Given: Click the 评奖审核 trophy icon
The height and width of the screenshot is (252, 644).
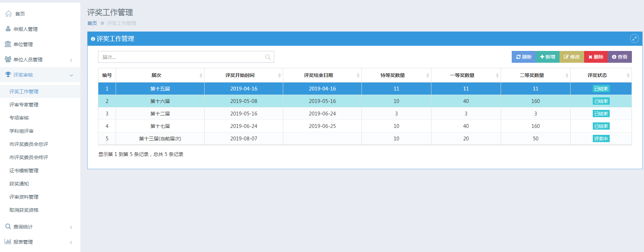Looking at the screenshot, I should point(8,75).
